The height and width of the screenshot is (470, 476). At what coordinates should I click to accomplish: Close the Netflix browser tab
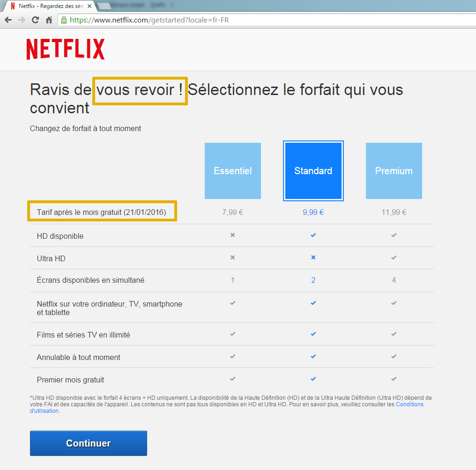(x=89, y=6)
